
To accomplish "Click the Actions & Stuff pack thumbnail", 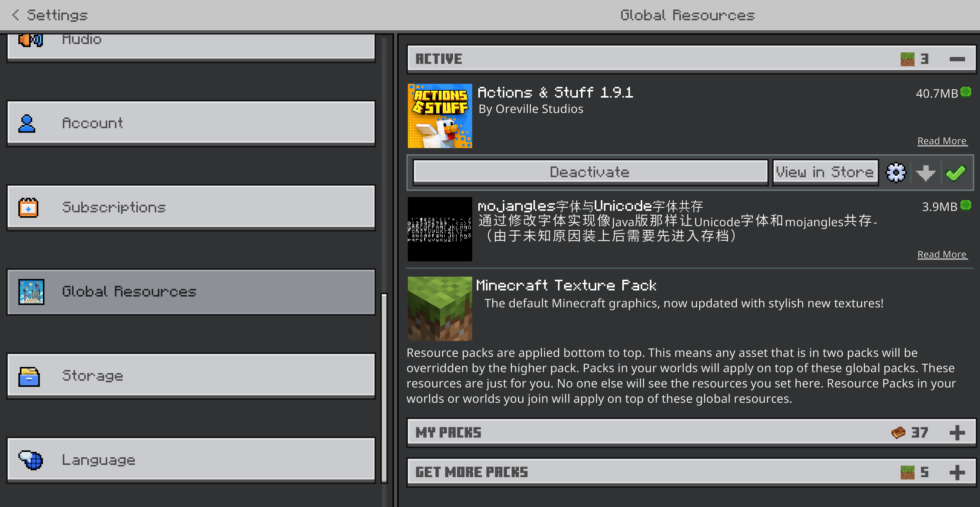I will (440, 116).
